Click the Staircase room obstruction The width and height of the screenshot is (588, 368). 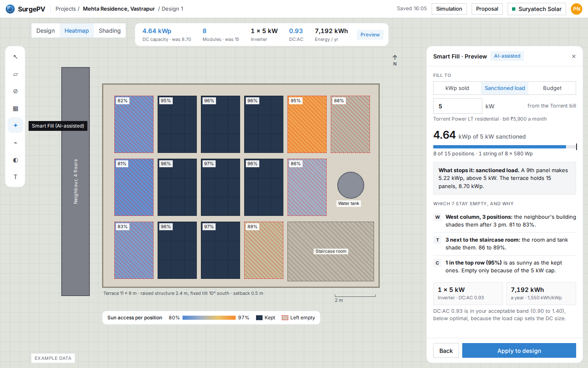coord(331,251)
